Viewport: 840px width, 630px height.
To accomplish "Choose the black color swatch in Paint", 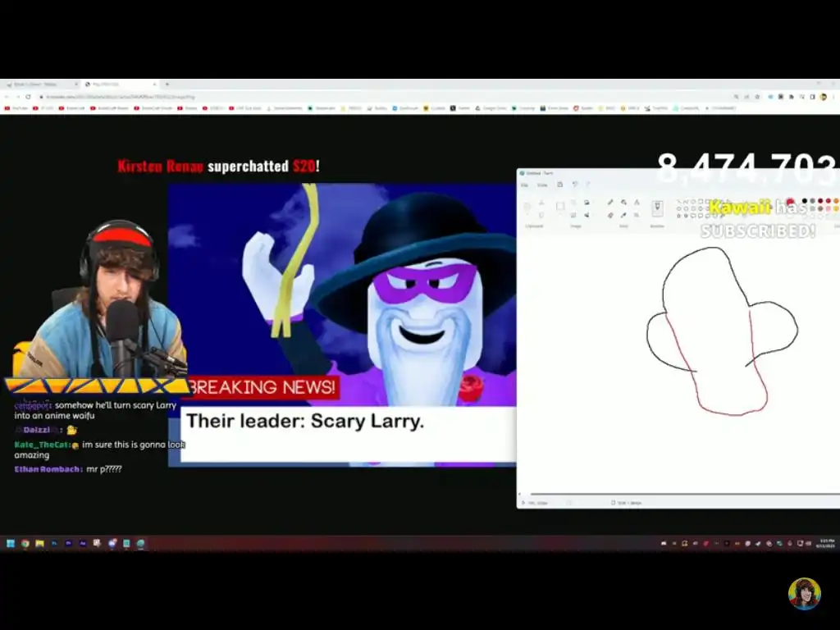I will tap(804, 201).
